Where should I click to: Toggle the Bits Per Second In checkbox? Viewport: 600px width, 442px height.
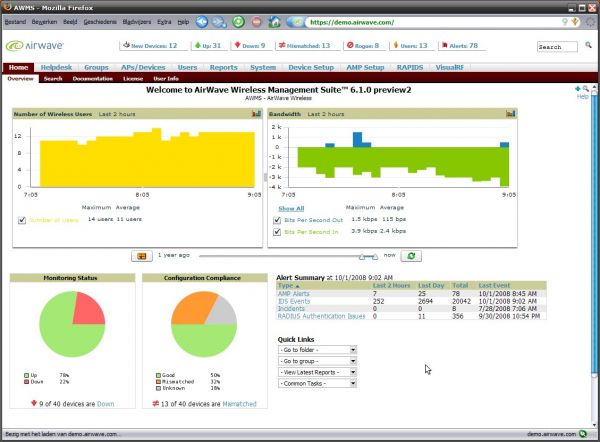(x=277, y=232)
